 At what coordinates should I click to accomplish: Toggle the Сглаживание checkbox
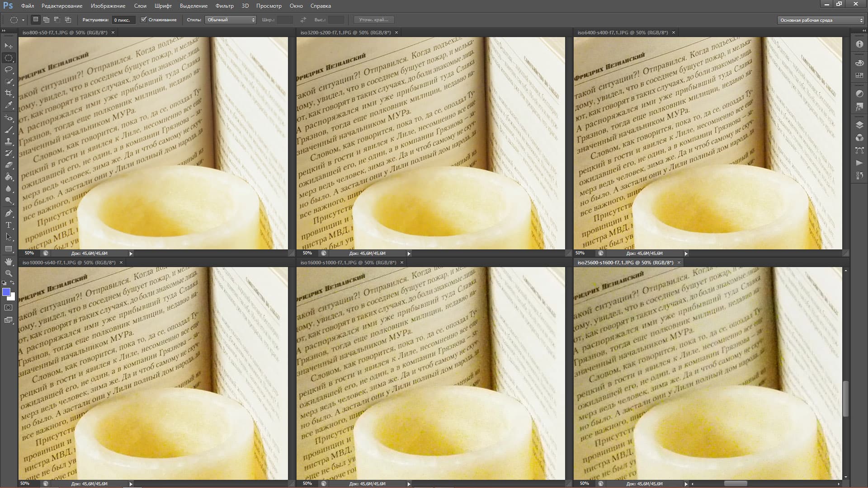(x=144, y=19)
